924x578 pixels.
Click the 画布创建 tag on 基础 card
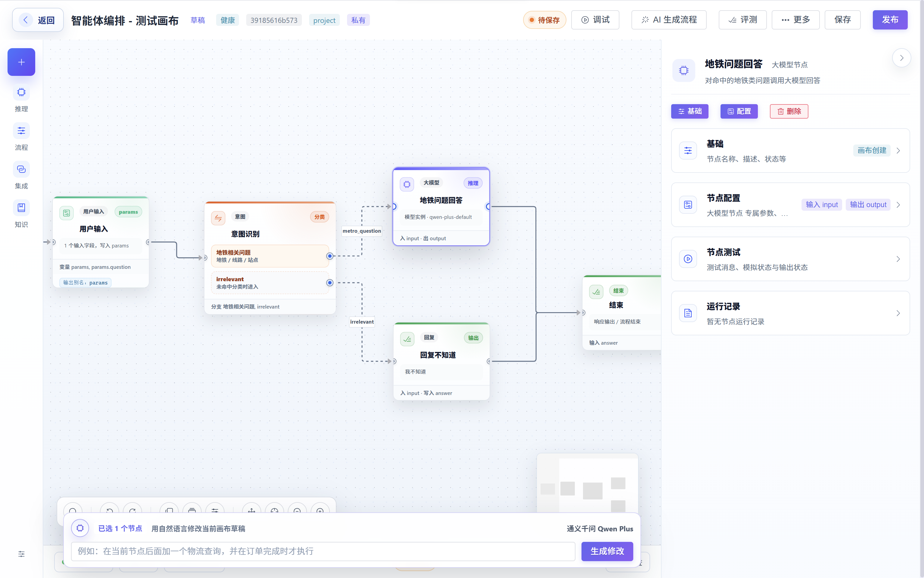pyautogui.click(x=872, y=151)
